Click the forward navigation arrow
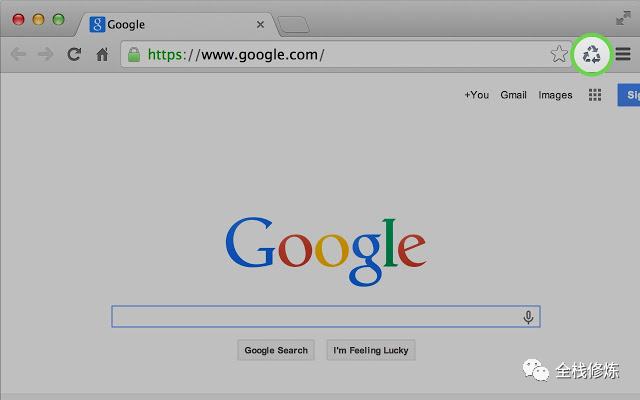Image resolution: width=640 pixels, height=400 pixels. point(45,54)
